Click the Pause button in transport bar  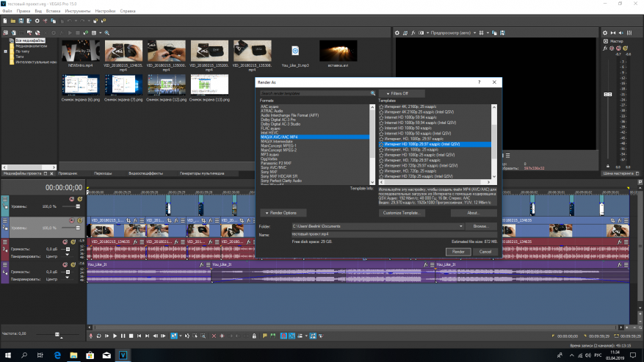point(123,336)
